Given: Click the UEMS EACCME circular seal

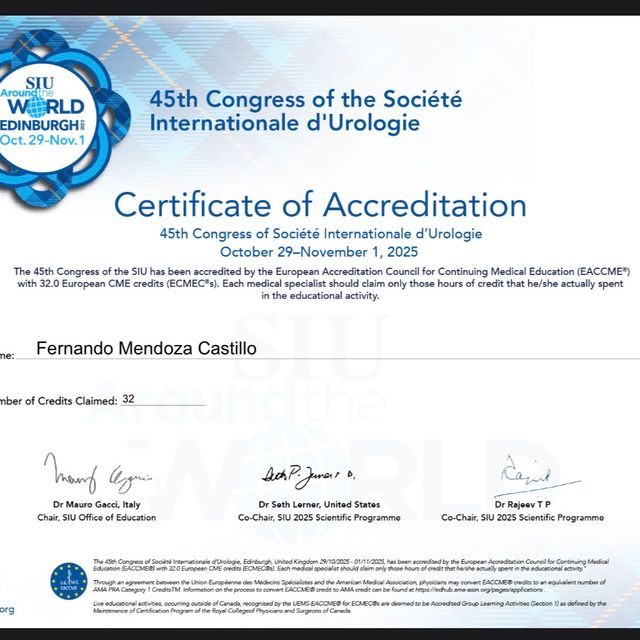Looking at the screenshot, I should tap(69, 581).
